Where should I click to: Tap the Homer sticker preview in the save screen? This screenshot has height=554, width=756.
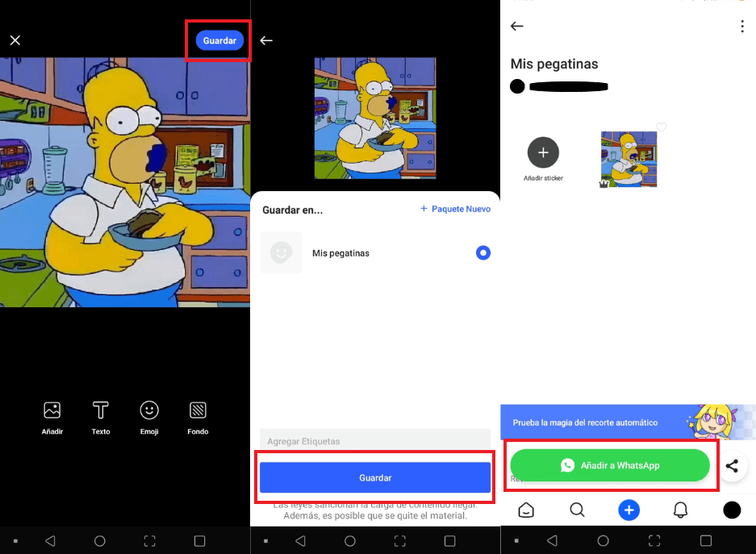(x=375, y=118)
